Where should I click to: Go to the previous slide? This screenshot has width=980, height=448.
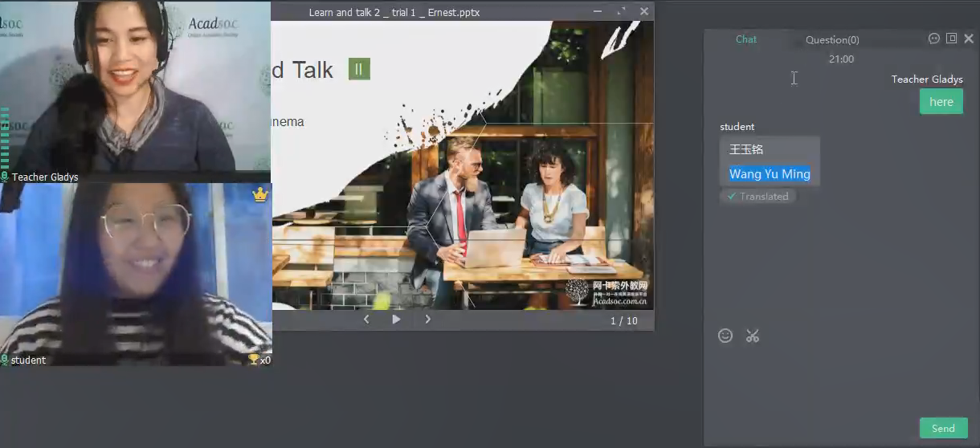pos(366,319)
